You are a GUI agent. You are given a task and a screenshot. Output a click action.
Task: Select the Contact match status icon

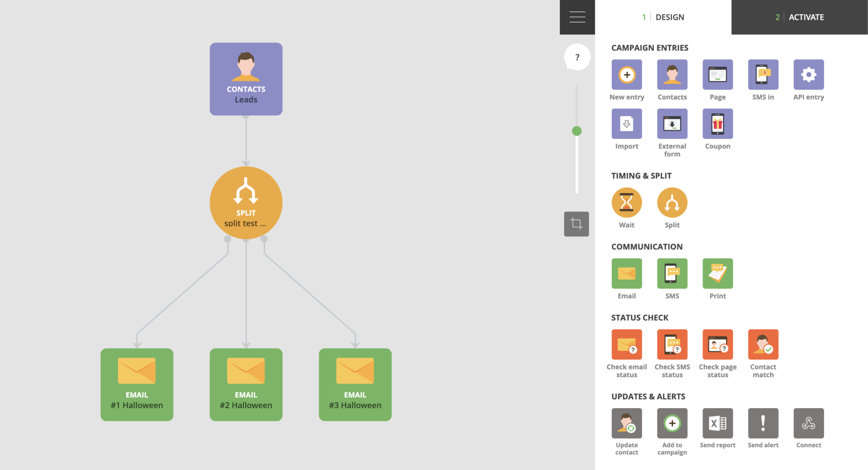click(x=763, y=345)
